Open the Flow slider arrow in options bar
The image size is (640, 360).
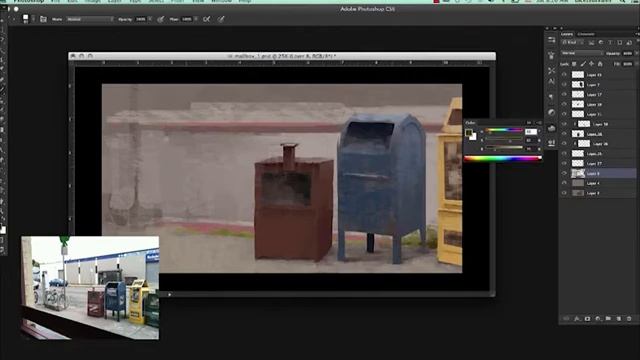[x=196, y=19]
